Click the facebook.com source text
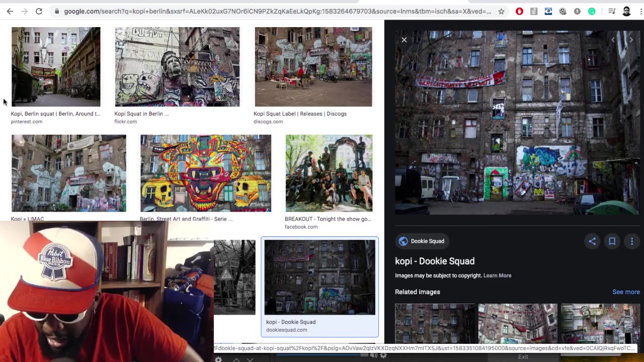This screenshot has height=362, width=644. pyautogui.click(x=301, y=227)
